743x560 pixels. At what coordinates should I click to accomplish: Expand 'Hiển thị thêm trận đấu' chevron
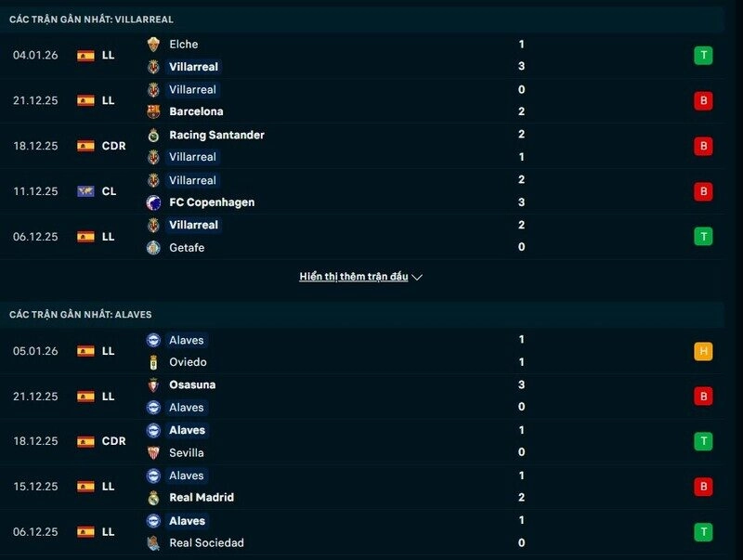tap(417, 277)
